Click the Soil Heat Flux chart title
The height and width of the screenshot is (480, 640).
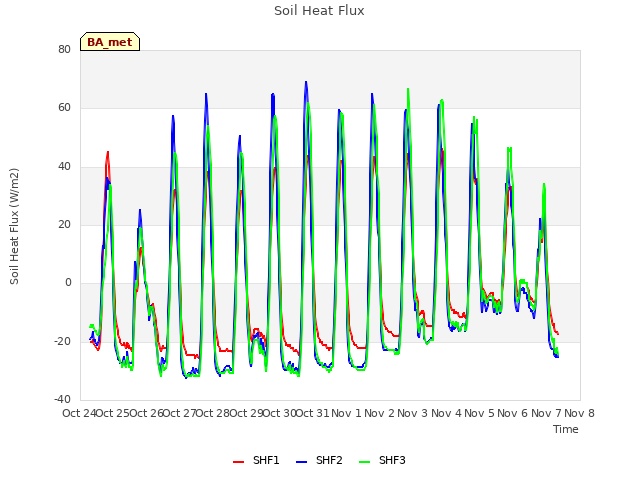coord(319,11)
